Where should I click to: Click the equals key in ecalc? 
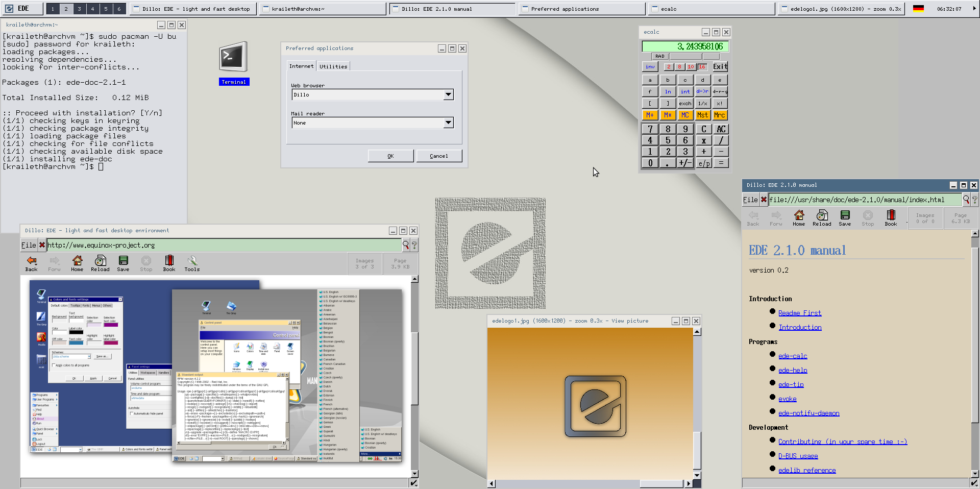tap(721, 163)
